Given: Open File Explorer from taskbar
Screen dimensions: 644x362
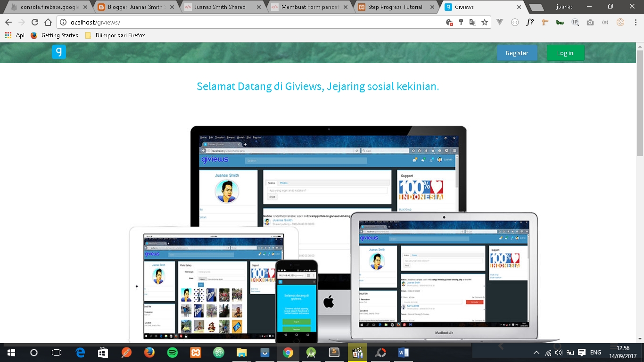Looking at the screenshot, I should [242, 353].
